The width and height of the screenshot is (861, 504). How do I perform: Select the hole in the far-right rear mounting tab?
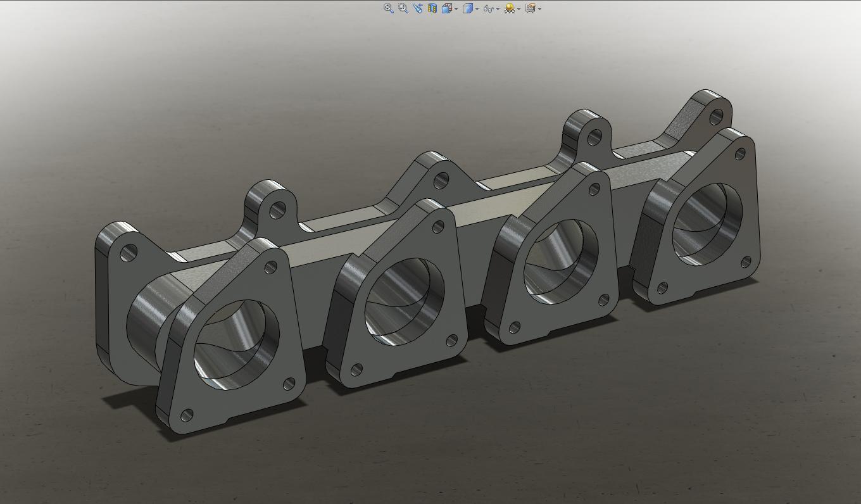tap(716, 117)
